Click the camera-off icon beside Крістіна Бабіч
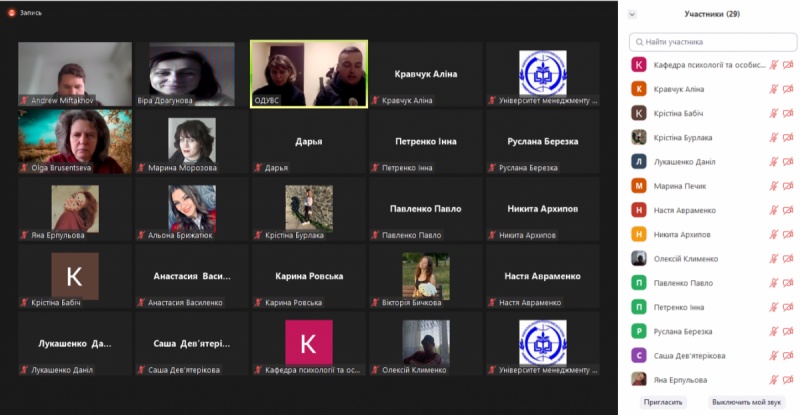Viewport: 800px width, 415px height. coord(787,113)
